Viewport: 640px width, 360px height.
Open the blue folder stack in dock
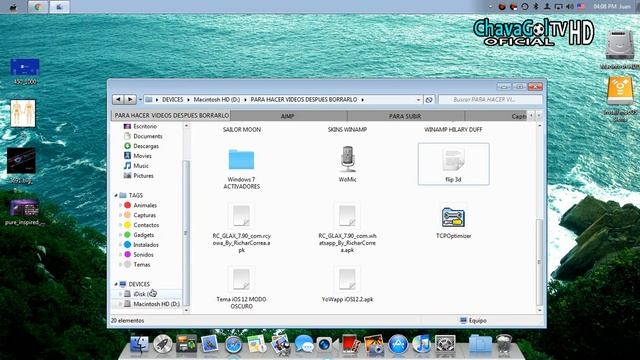(x=480, y=344)
